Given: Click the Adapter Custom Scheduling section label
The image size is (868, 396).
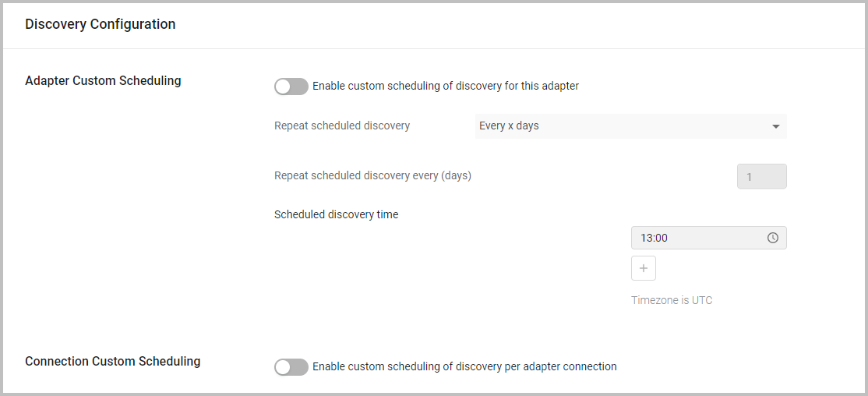Looking at the screenshot, I should [103, 80].
